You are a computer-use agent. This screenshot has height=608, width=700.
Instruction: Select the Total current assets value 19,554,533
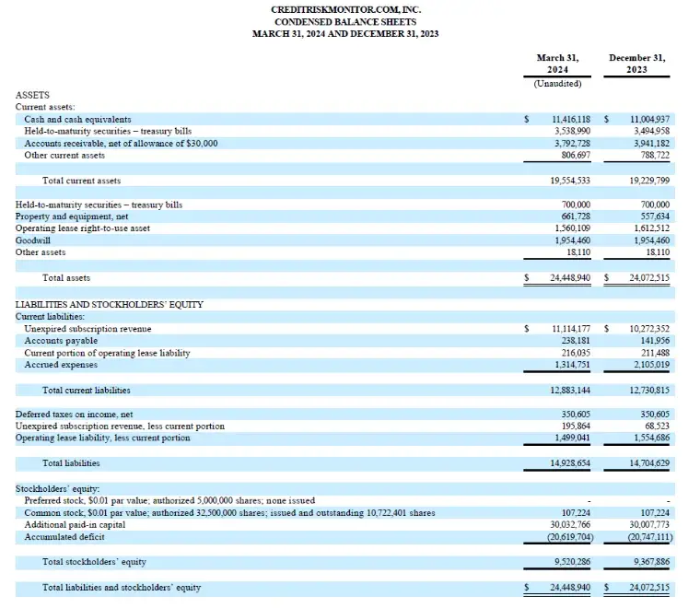[x=571, y=181]
